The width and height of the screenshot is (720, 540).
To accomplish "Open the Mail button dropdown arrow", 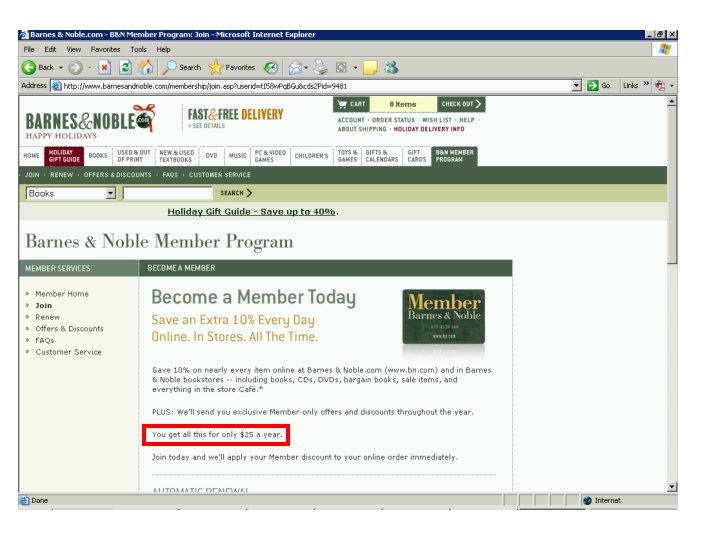I will (x=306, y=68).
